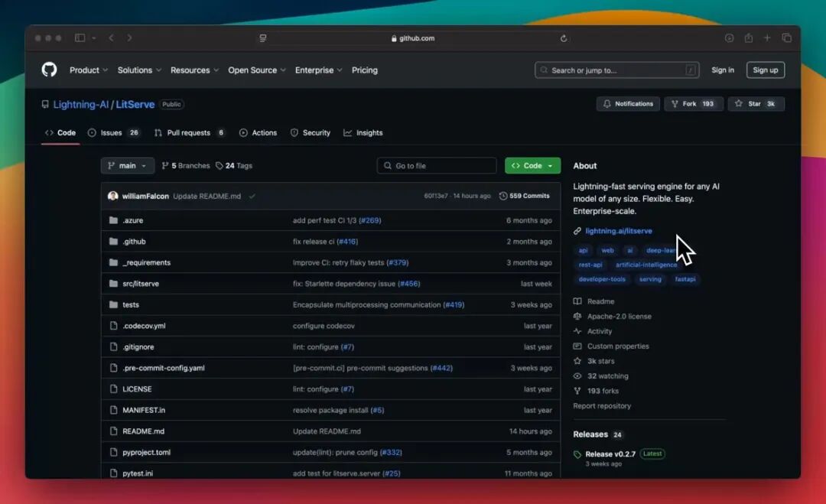This screenshot has height=504, width=826.
Task: Open the src/litserve folder
Action: point(141,283)
